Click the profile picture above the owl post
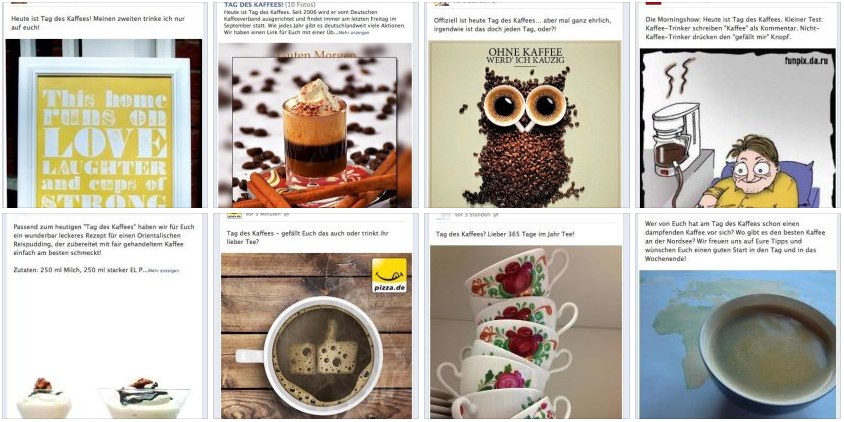The width and height of the screenshot is (844, 422). [442, 3]
